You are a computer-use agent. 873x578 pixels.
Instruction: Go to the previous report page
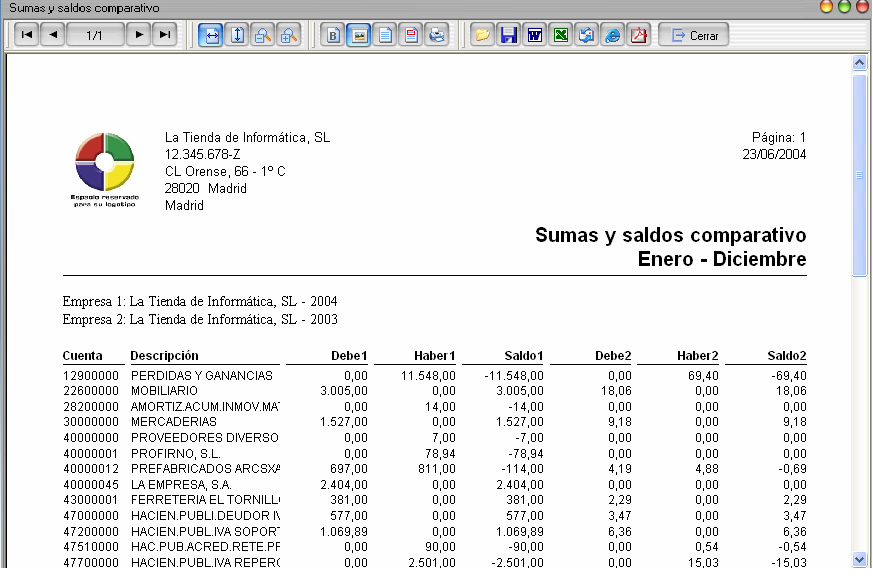point(53,35)
